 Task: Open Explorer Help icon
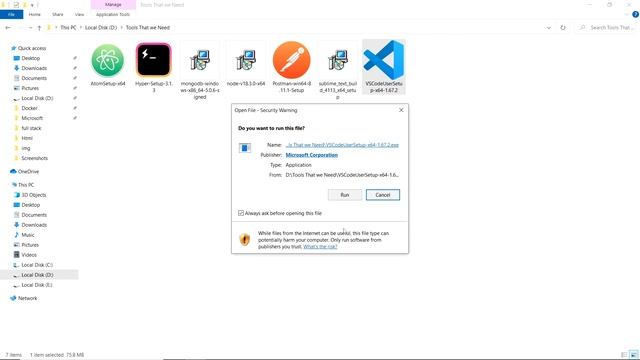tap(635, 14)
